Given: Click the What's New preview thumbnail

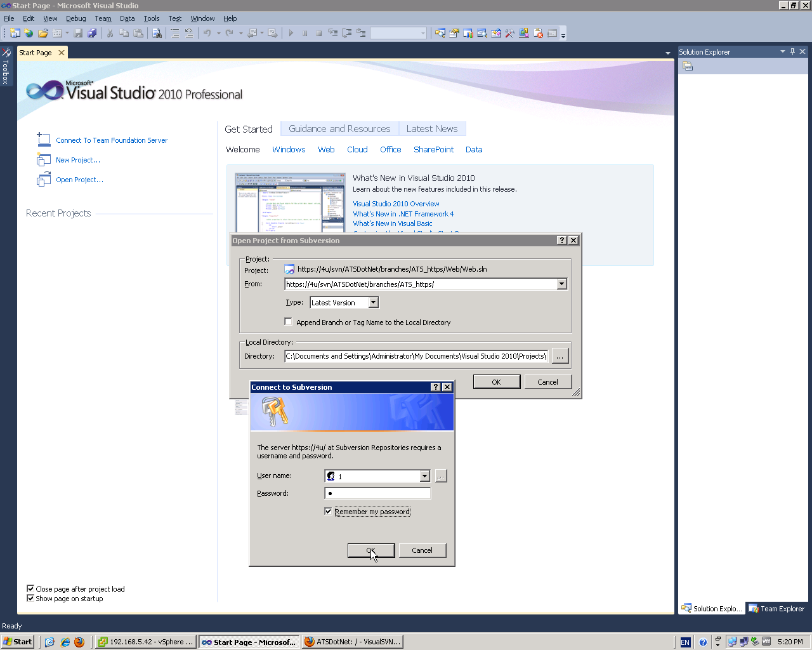Looking at the screenshot, I should pos(291,202).
